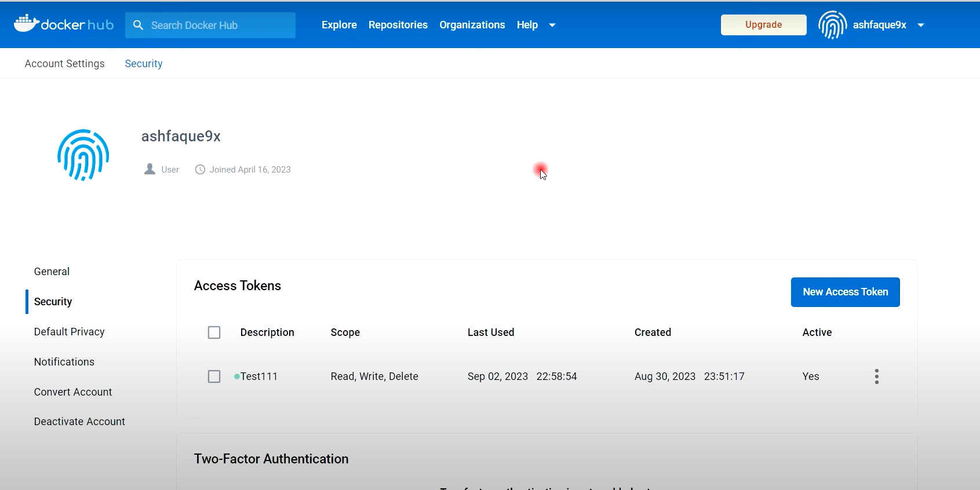
Task: Click the Docker Hub whale logo
Action: pos(64,24)
